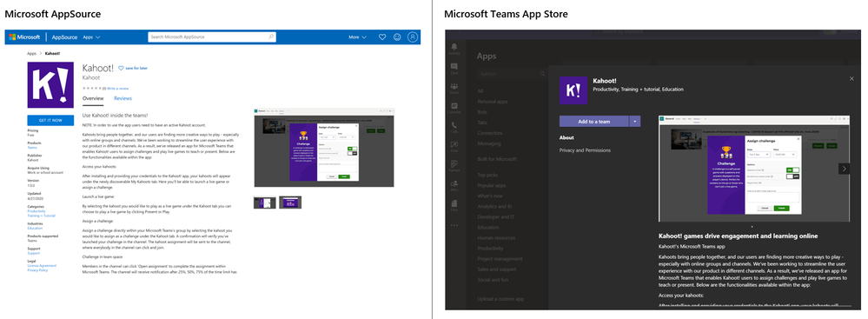868x319 pixels.
Task: Select Messaging in Teams Apps list
Action: pos(489,144)
